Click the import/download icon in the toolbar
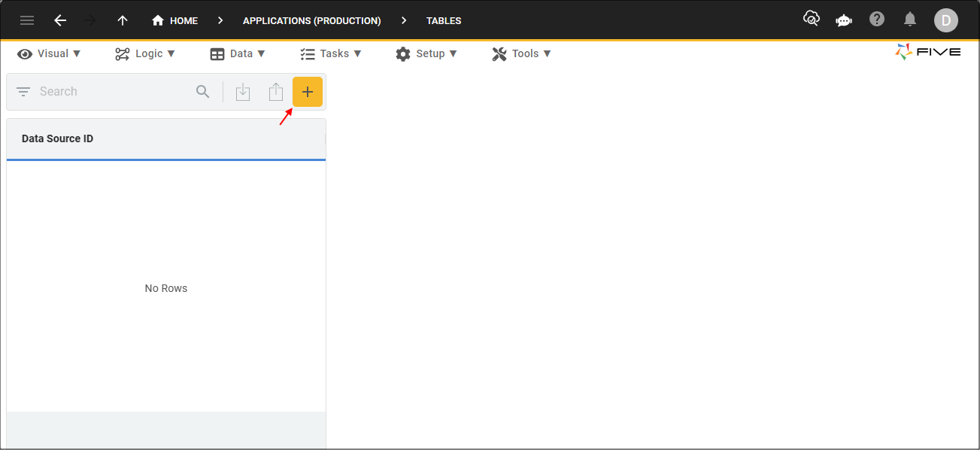This screenshot has width=980, height=450. (x=242, y=91)
